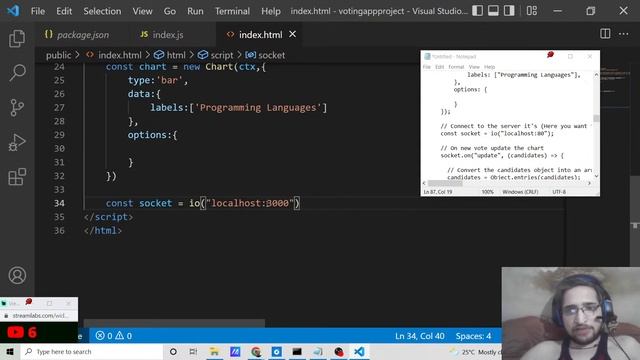Click the socket breadcrumb segment
This screenshot has width=640, height=360.
[265, 55]
